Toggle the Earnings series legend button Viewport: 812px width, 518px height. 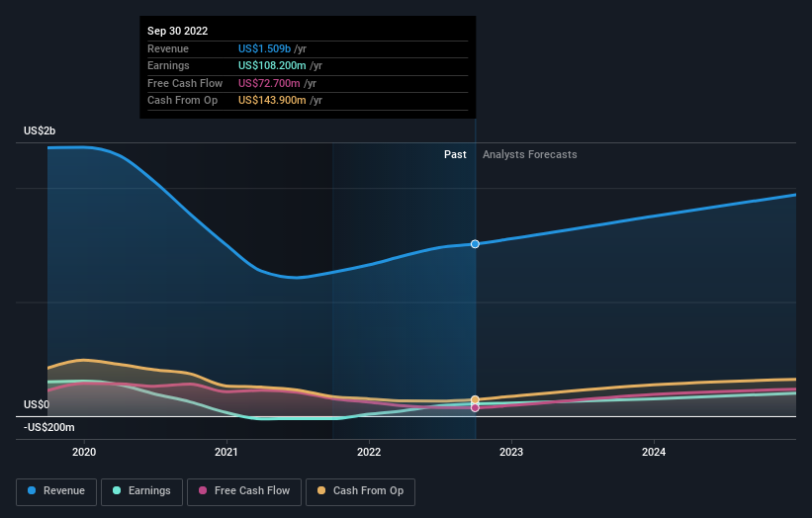tap(141, 491)
